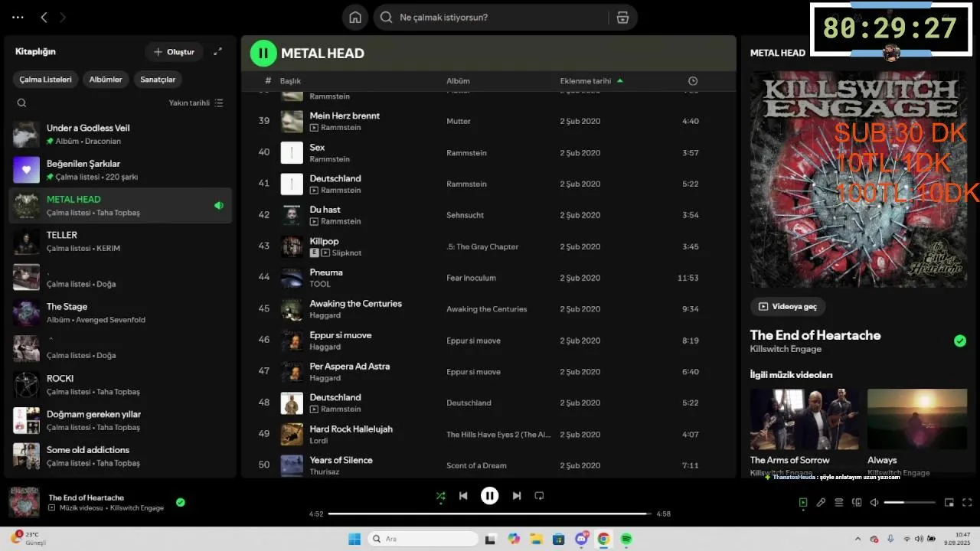
Task: Toggle repeat mode in the player
Action: tap(539, 496)
